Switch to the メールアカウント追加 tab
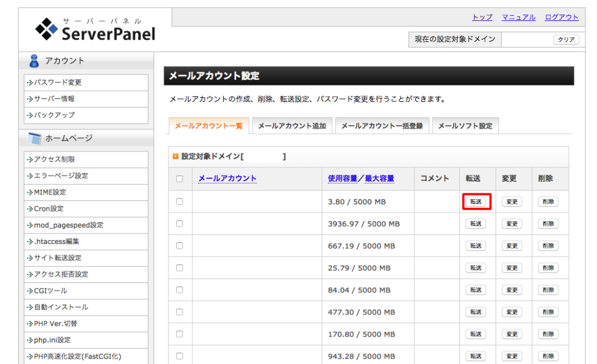Image resolution: width=597 pixels, height=364 pixels. coord(292,125)
